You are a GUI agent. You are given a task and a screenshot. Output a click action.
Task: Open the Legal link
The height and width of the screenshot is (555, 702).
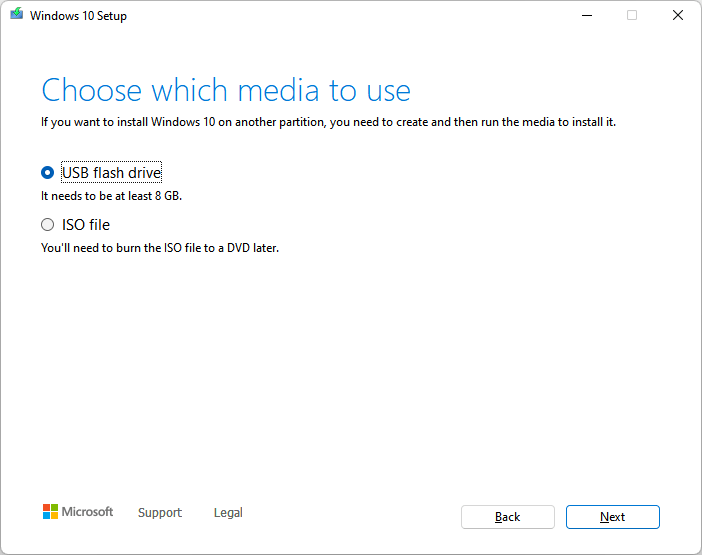coord(228,513)
